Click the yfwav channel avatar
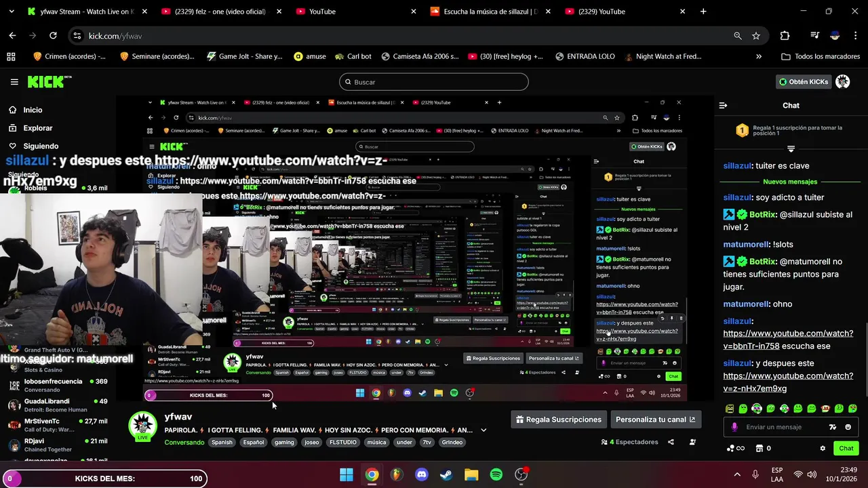Screen dimensions: 868x488 (x=143, y=426)
